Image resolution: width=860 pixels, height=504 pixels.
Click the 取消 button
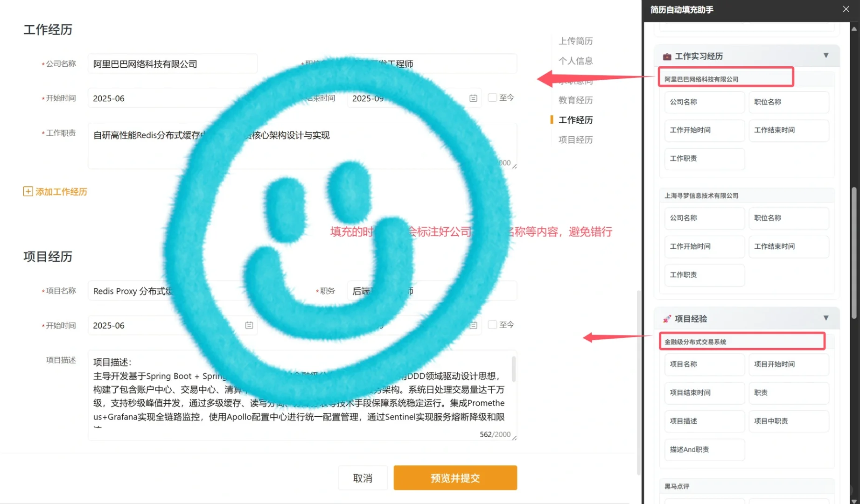[x=363, y=477]
